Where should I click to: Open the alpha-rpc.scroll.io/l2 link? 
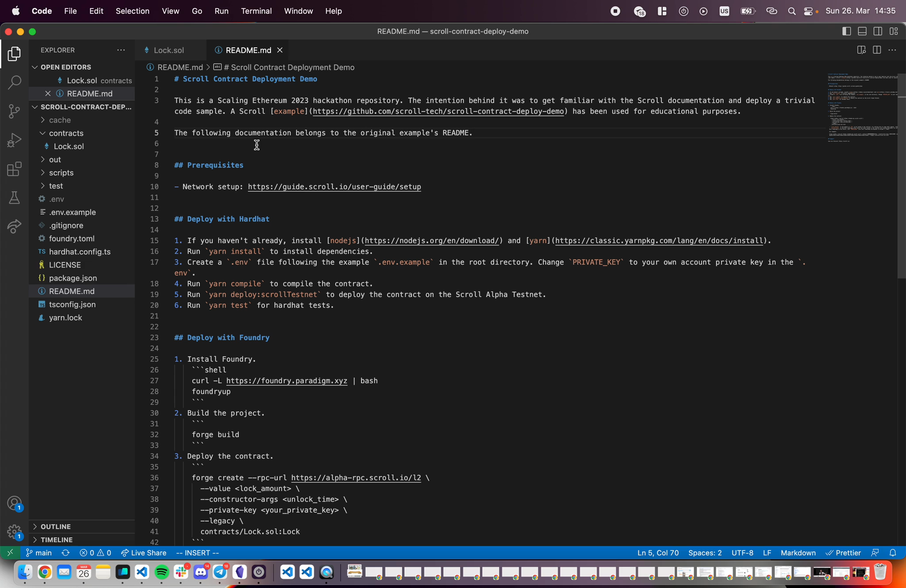[x=356, y=477]
